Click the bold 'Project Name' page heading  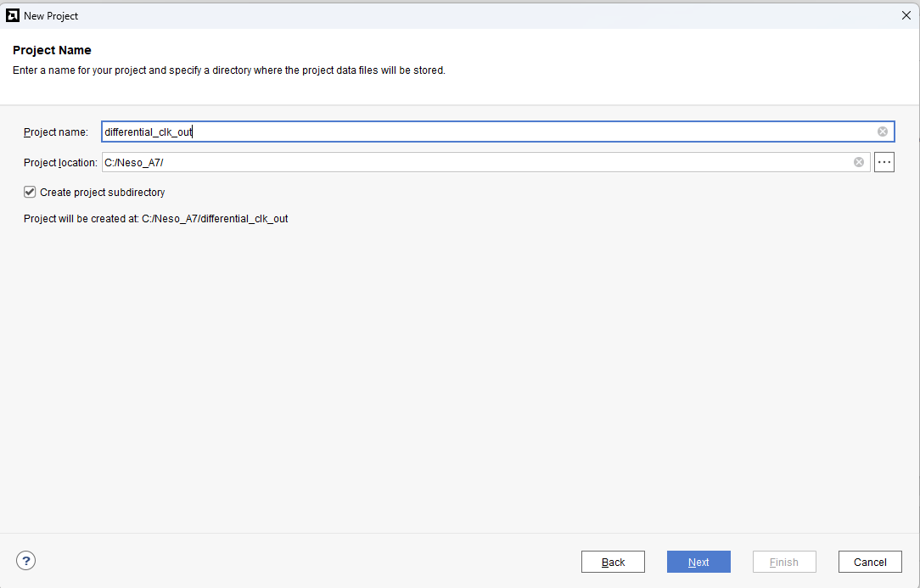tap(52, 50)
